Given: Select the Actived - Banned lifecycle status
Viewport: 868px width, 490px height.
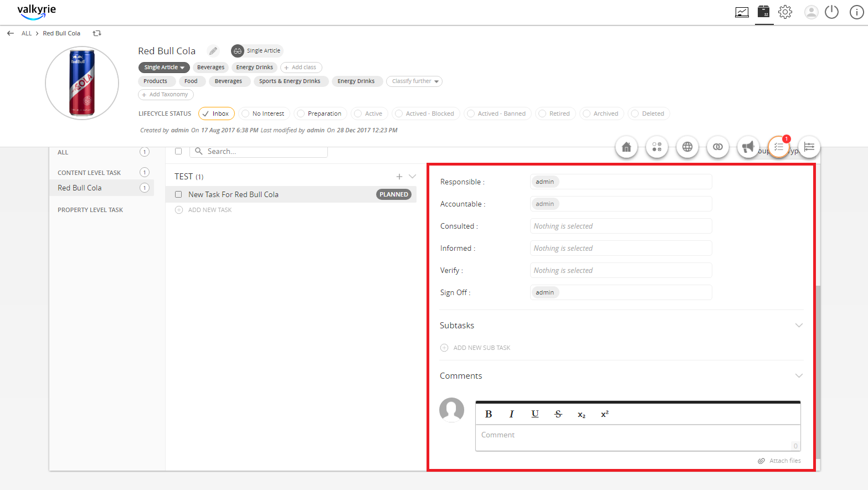Looking at the screenshot, I should tap(498, 114).
